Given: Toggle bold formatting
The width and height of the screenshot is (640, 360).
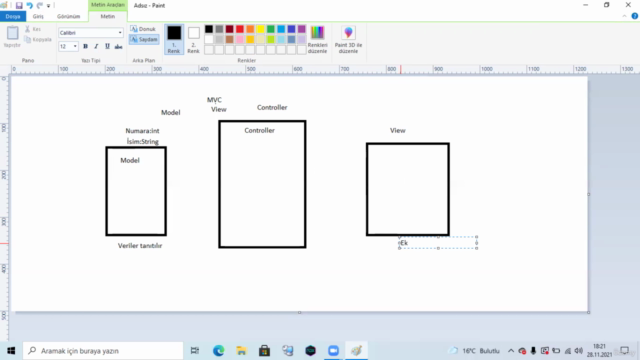Looking at the screenshot, I should point(85,47).
